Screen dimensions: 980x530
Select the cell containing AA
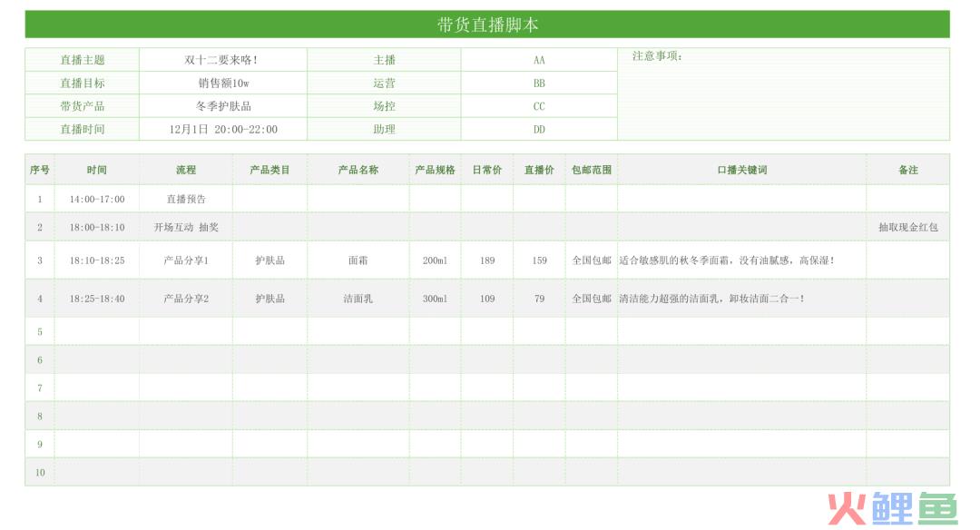(539, 60)
